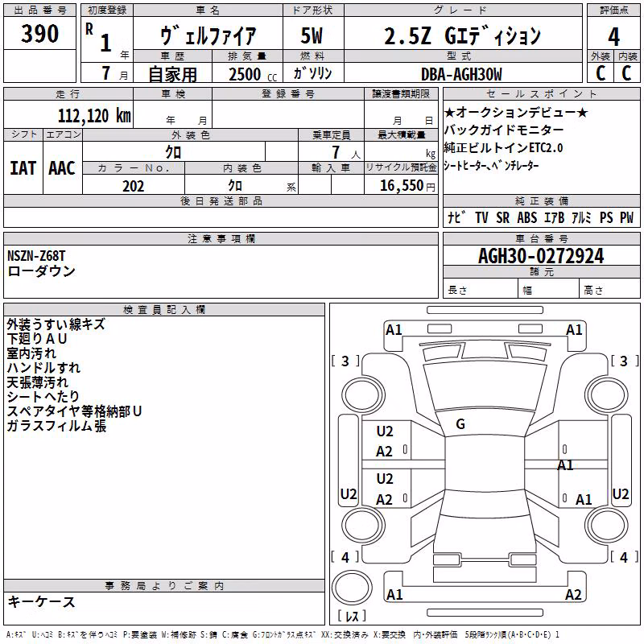Image resolution: width=644 pixels, height=644 pixels.
Task: Select バックガイドモニター sales point line
Action: click(x=504, y=130)
